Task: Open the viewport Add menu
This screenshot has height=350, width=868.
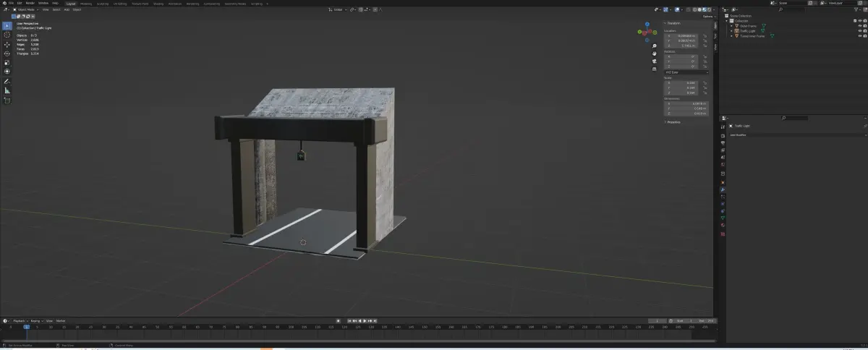Action: 67,9
